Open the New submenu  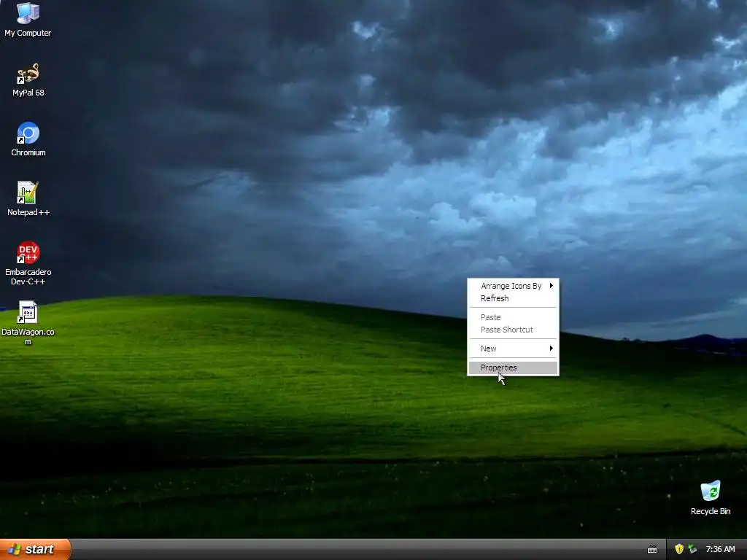click(x=513, y=349)
